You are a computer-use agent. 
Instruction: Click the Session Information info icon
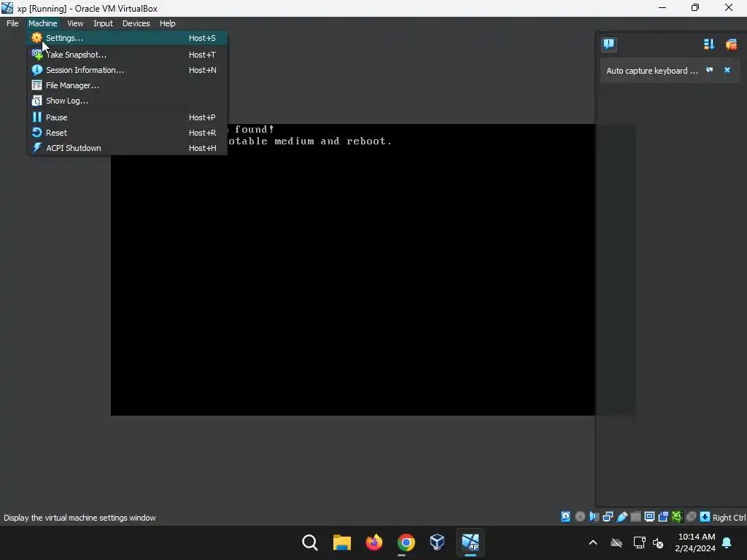[x=36, y=70]
